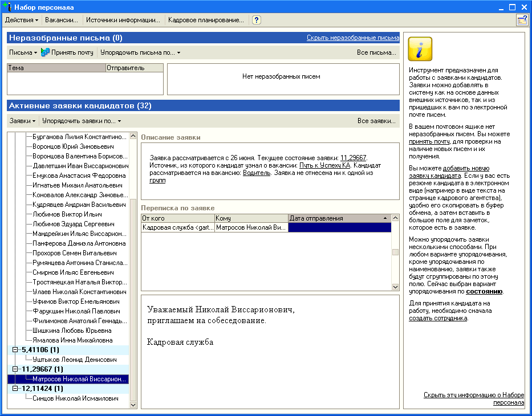Click Скрыть эту информацию о Наборе персонала
Image resolution: width=532 pixels, height=416 pixels.
coord(474,399)
